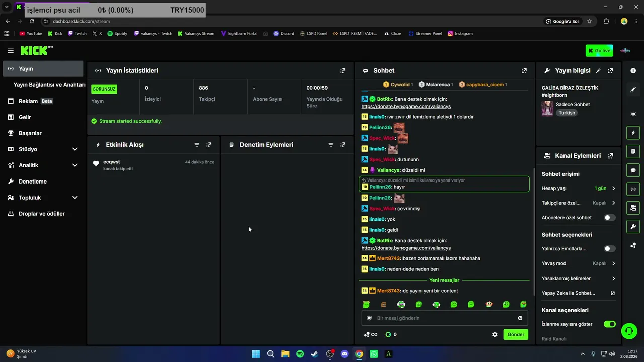
Task: Open Discord from the Windows taskbar
Action: click(x=344, y=354)
